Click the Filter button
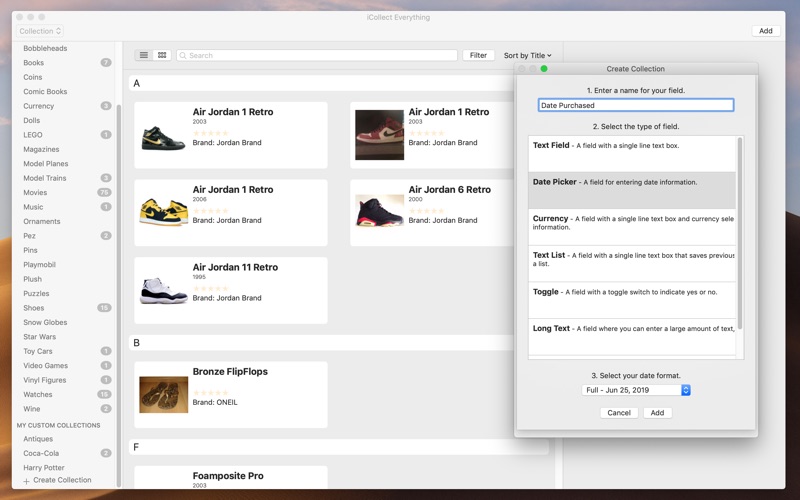This screenshot has width=800, height=500. (x=478, y=55)
